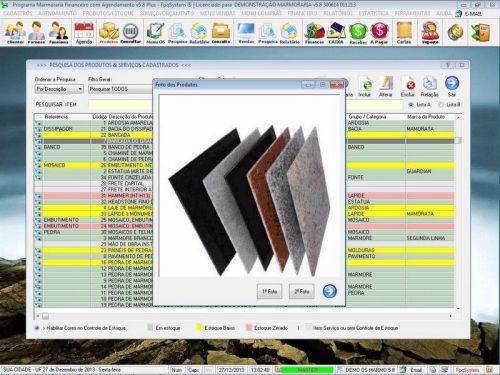Click the 1ª Foto button
This screenshot has height=375, width=500.
[x=269, y=291]
